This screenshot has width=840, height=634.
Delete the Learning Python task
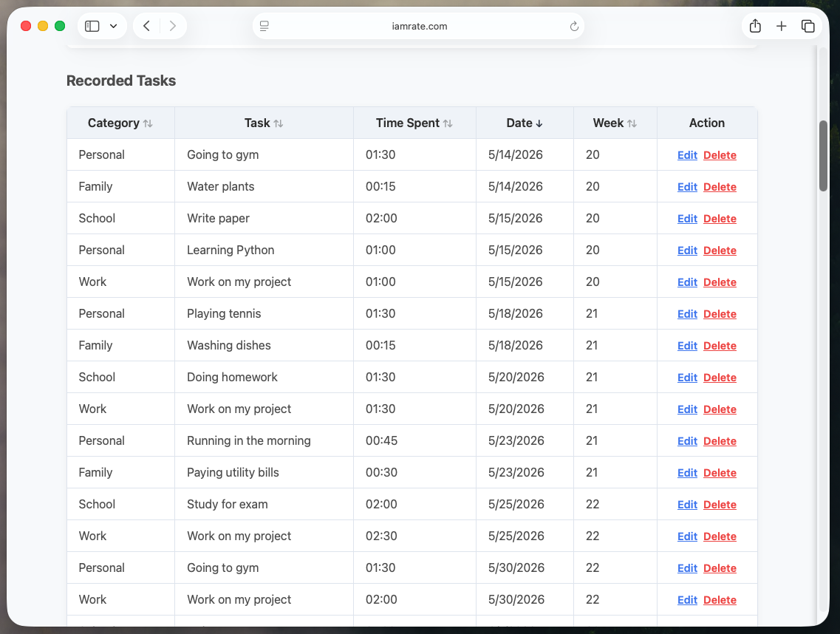point(720,250)
